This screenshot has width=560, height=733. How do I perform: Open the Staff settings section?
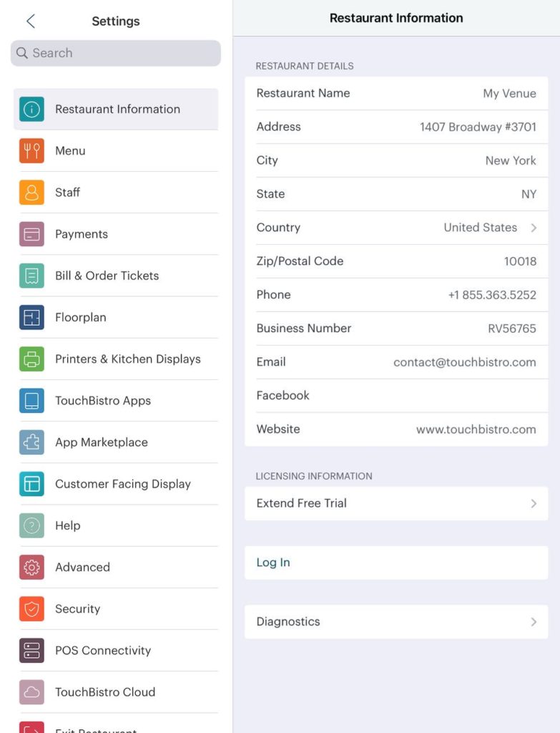pyautogui.click(x=116, y=193)
